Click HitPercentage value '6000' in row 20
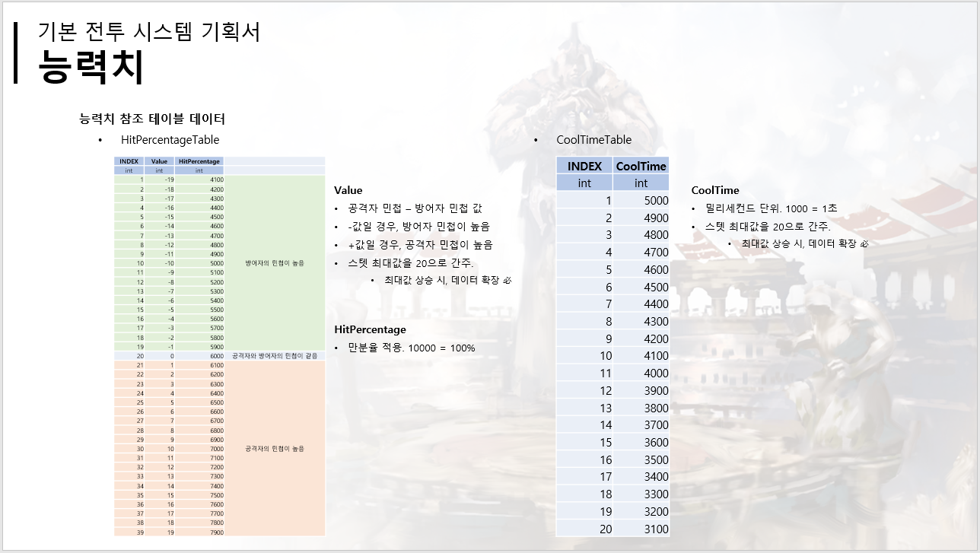The image size is (980, 553). coord(199,356)
